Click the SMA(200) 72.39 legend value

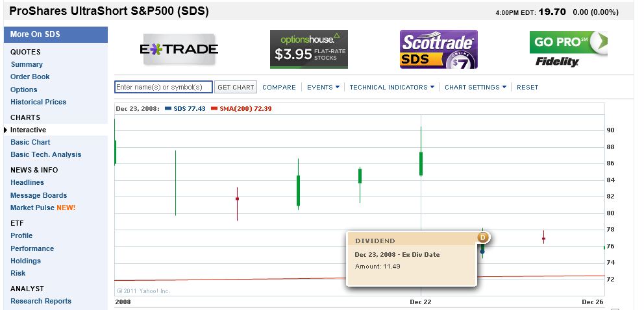click(245, 109)
